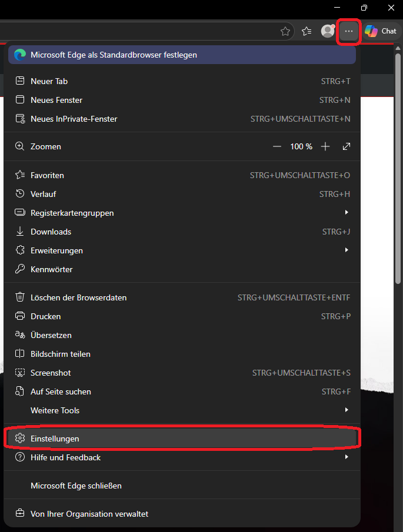Screen dimensions: 403x532
Task: Open the Copilot Chat button
Action: [x=381, y=31]
